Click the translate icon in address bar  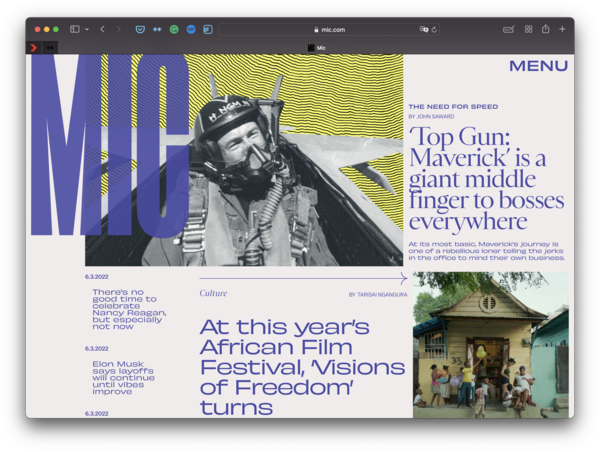tap(424, 29)
